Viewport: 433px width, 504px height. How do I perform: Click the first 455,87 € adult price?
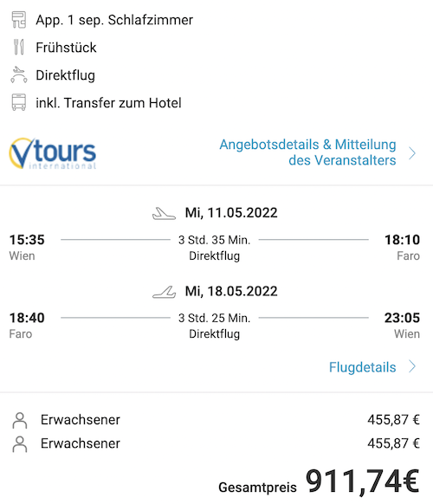click(x=393, y=420)
